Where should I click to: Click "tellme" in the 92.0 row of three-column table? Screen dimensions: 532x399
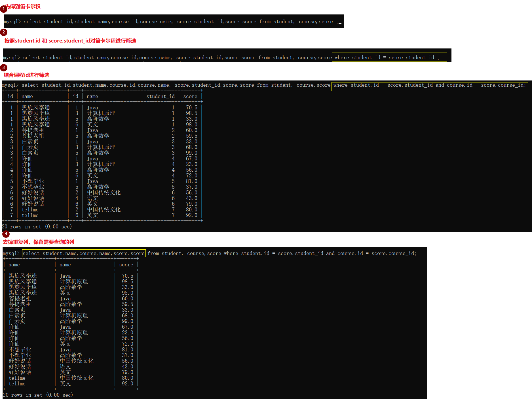tap(17, 384)
